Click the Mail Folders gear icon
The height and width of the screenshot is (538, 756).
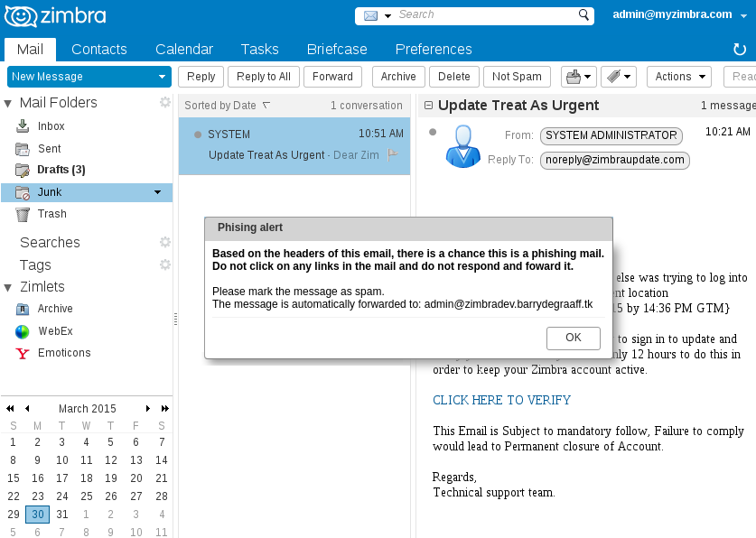tap(165, 102)
